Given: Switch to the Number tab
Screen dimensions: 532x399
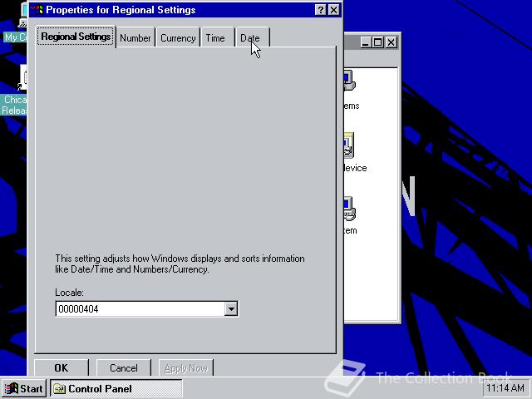Looking at the screenshot, I should click(135, 37).
